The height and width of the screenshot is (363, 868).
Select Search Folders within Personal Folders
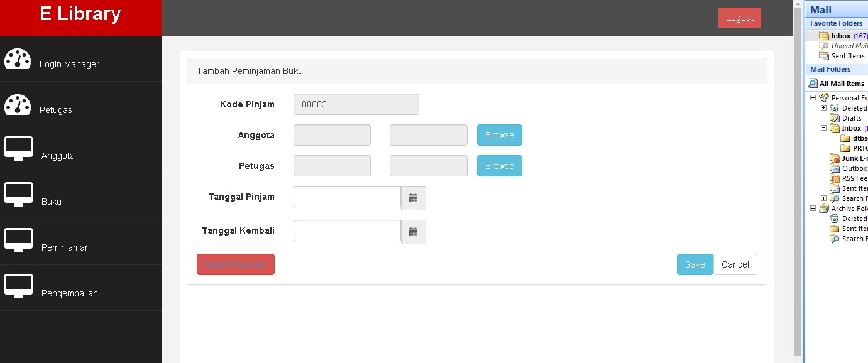(849, 198)
